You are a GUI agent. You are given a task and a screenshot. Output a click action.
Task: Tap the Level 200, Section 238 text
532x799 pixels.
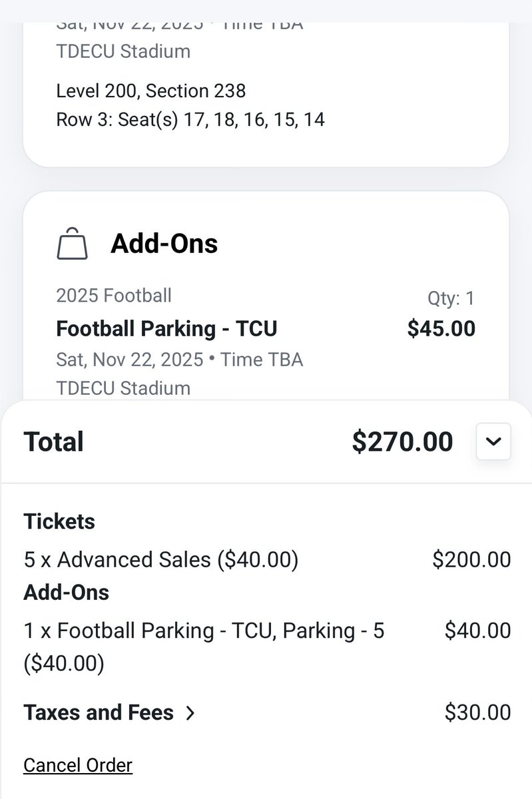coord(151,91)
